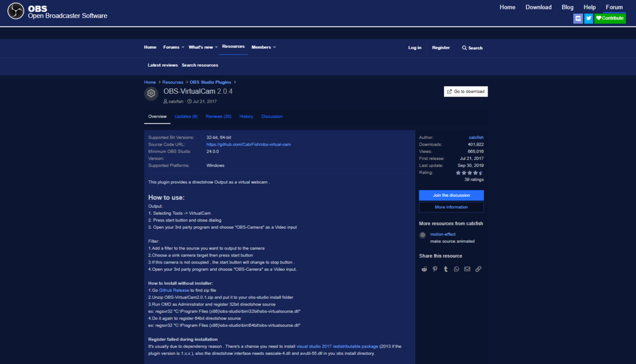Open the Twitter link icon
Image resolution: width=636 pixels, height=364 pixels.
coord(588,18)
